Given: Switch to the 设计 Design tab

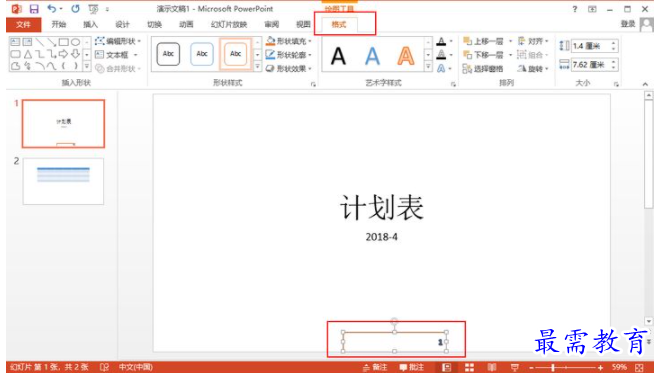Looking at the screenshot, I should pyautogui.click(x=122, y=25).
